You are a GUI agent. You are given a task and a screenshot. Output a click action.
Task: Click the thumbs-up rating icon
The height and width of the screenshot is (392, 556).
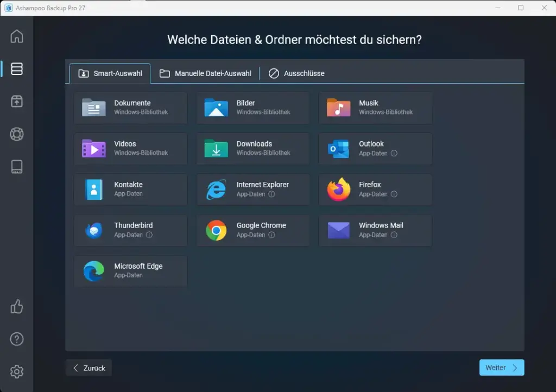tap(17, 307)
